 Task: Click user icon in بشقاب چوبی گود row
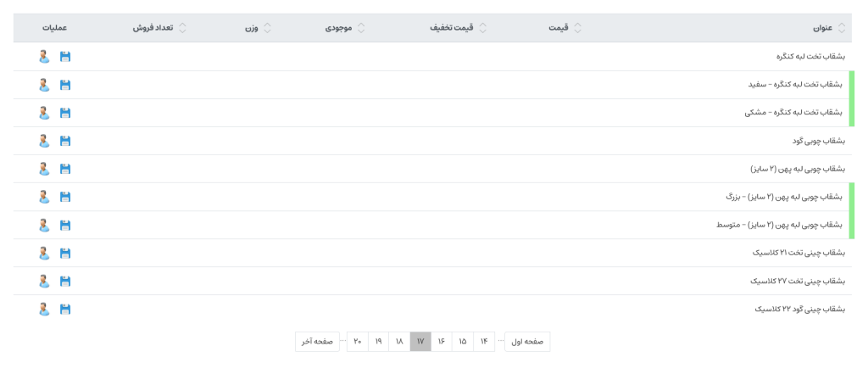point(44,141)
